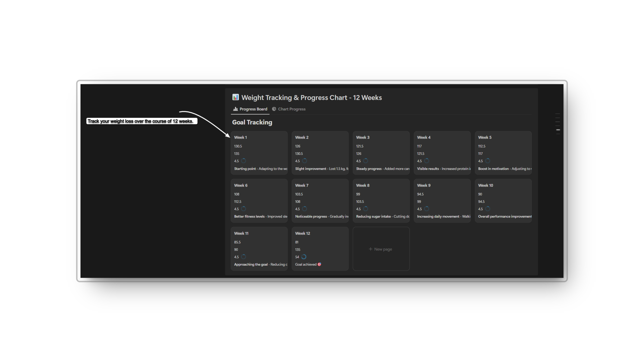This screenshot has width=644, height=362.
Task: Click the Increasing daily movement note in Week 9
Action: [x=444, y=216]
